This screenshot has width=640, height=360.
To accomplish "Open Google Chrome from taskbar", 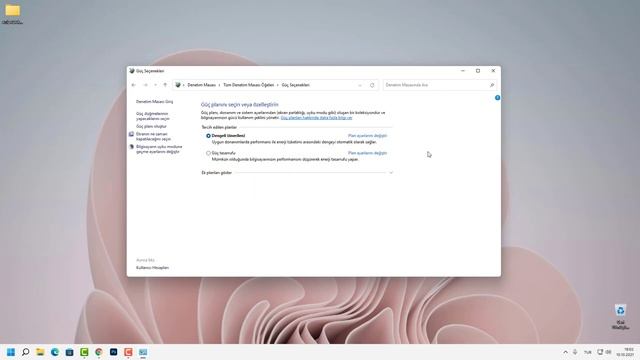I will pyautogui.click(x=99, y=352).
